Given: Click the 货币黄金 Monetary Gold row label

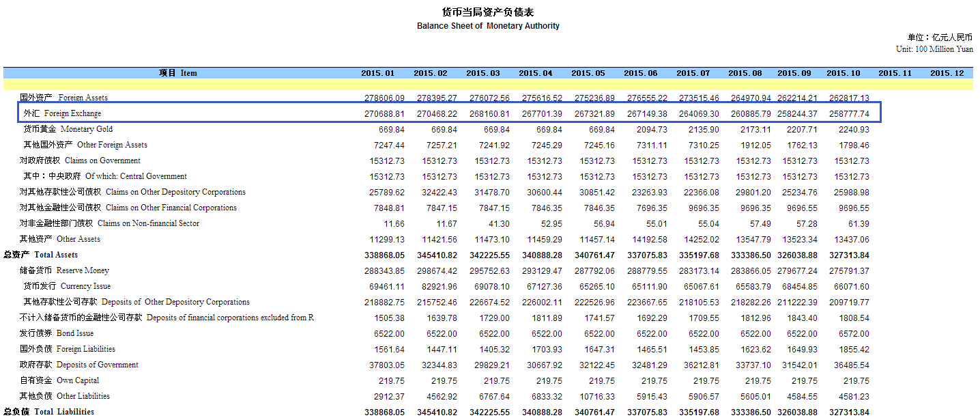Looking at the screenshot, I should (x=68, y=129).
